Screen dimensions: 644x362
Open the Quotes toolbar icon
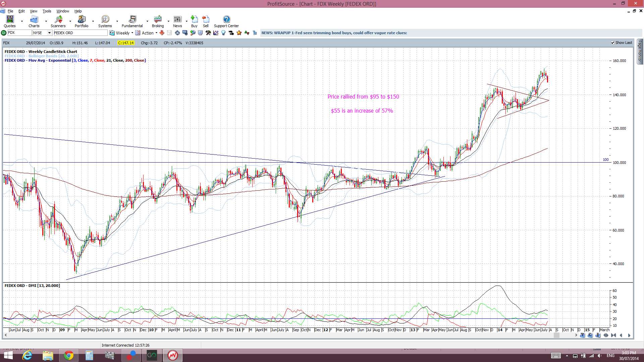pos(10,21)
